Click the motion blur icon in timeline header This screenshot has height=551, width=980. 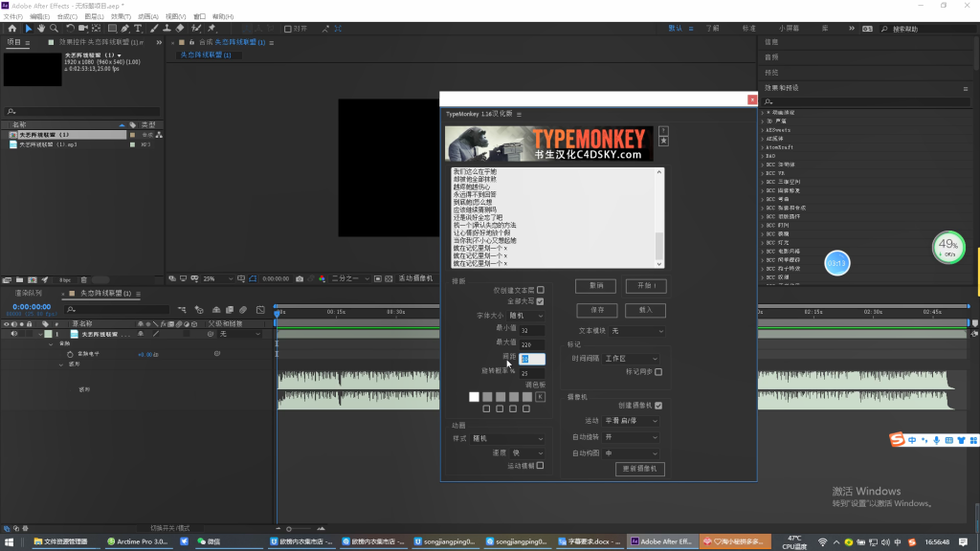point(243,310)
